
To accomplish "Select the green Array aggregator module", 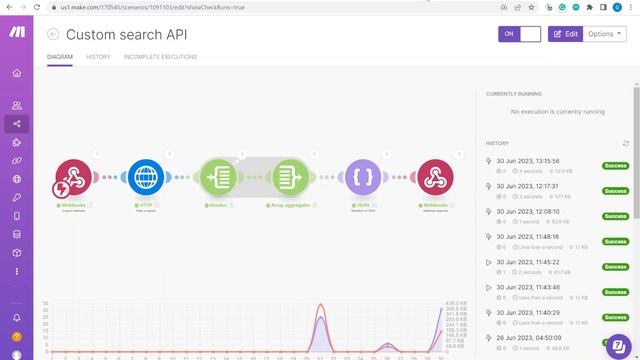I will tap(291, 177).
